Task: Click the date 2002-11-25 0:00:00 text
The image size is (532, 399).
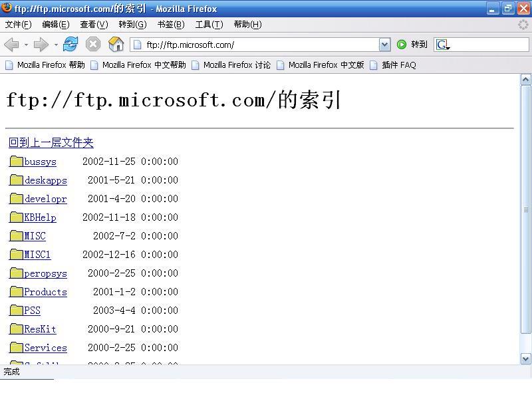Action: (x=130, y=162)
